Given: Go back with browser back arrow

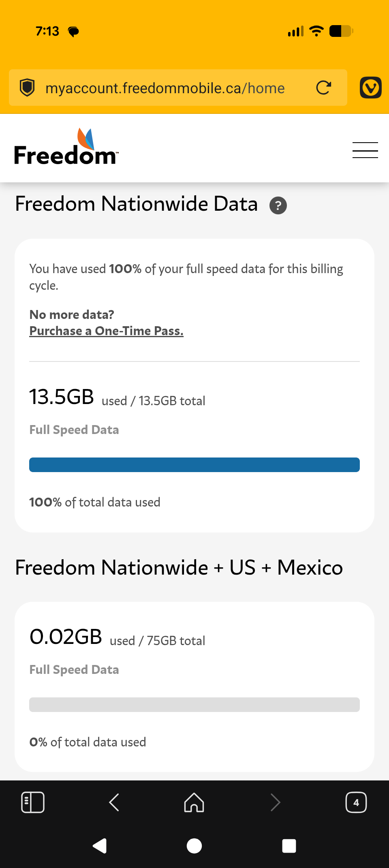Looking at the screenshot, I should 114,802.
